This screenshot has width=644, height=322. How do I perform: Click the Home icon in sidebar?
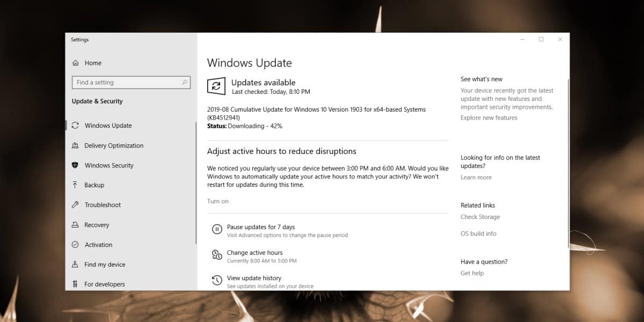[75, 63]
